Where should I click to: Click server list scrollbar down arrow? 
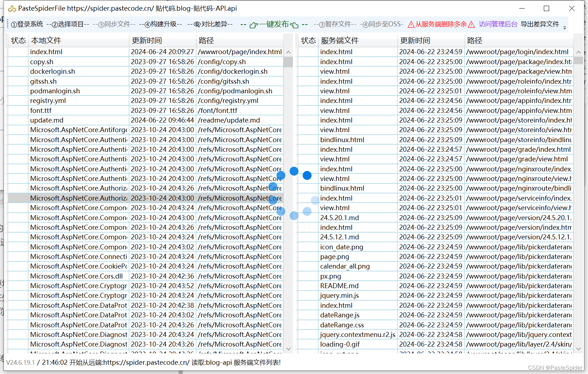point(578,349)
